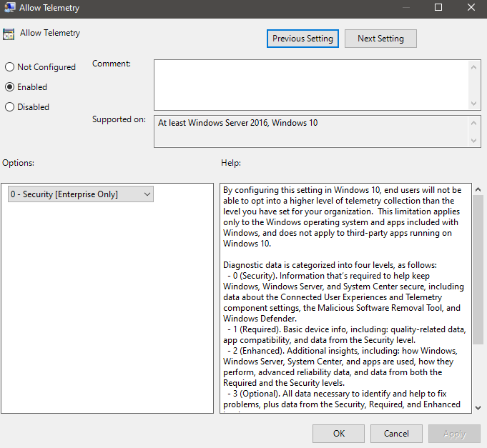Open the 0 - Security telemetry level dropdown
487x448 pixels.
[x=80, y=194]
